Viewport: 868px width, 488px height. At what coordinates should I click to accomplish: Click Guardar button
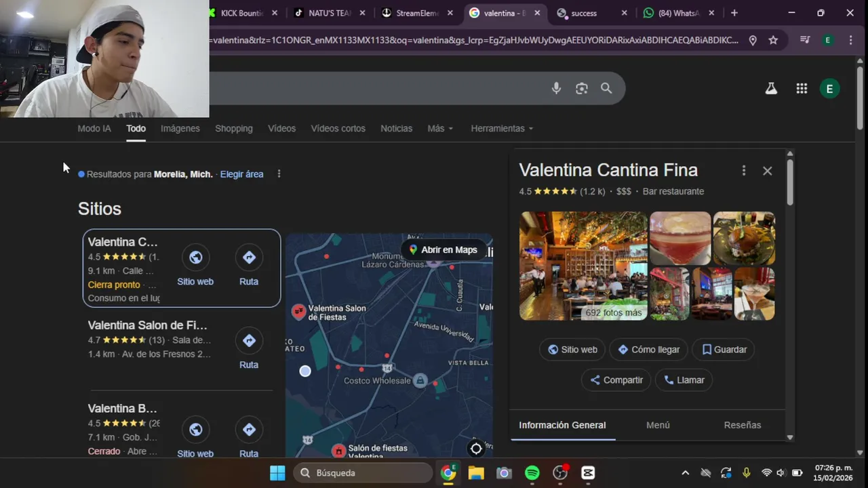tap(724, 350)
